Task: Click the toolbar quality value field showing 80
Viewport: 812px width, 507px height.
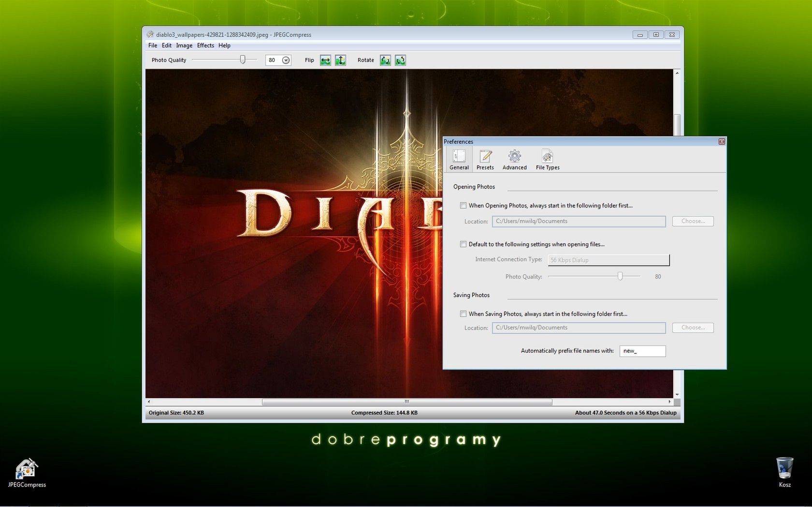Action: coord(278,60)
